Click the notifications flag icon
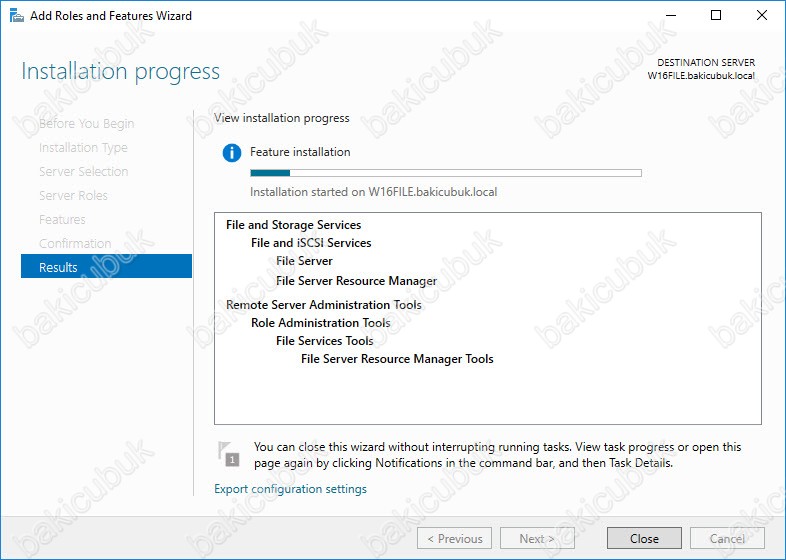Screen dimensions: 786x560 230,454
